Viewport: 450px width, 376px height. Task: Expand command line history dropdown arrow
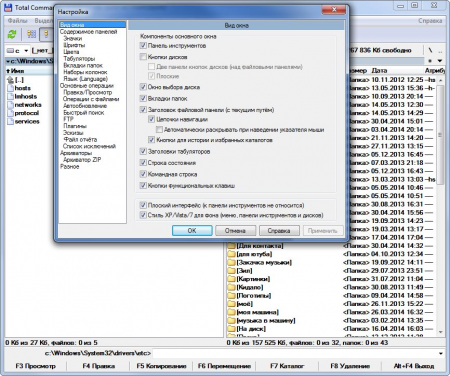tap(441, 353)
